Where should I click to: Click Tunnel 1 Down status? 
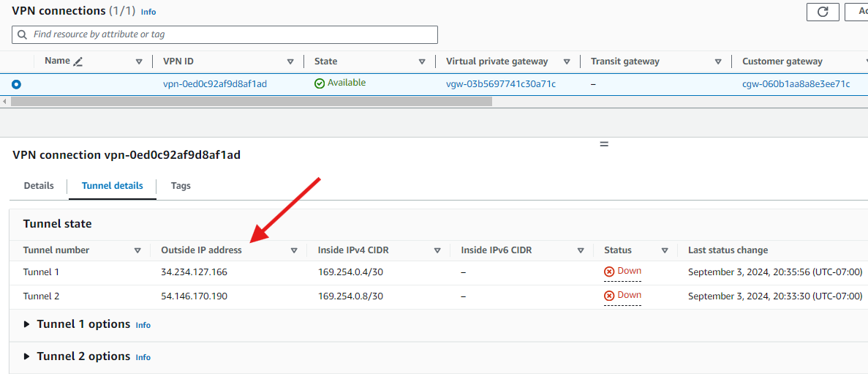click(623, 272)
